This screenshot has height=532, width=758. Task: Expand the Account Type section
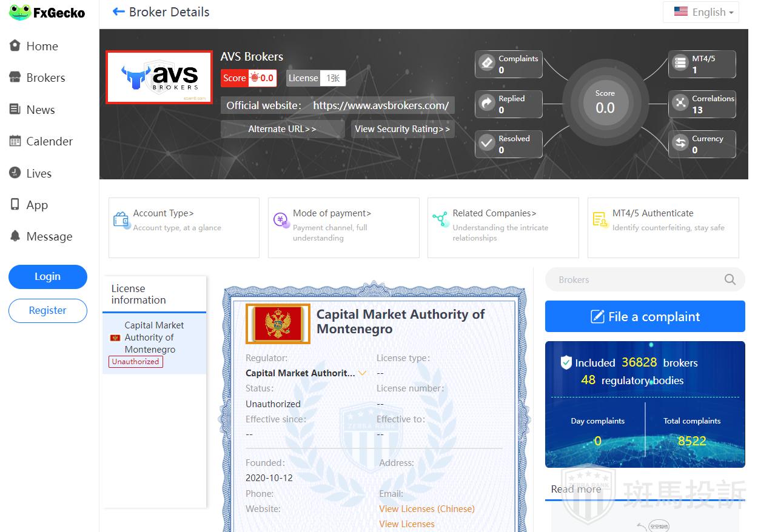coord(164,213)
